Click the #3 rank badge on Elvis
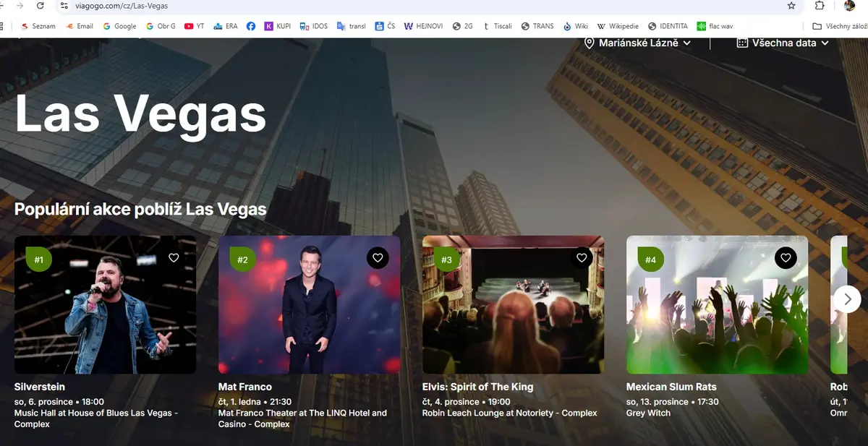The image size is (868, 446). pyautogui.click(x=447, y=260)
